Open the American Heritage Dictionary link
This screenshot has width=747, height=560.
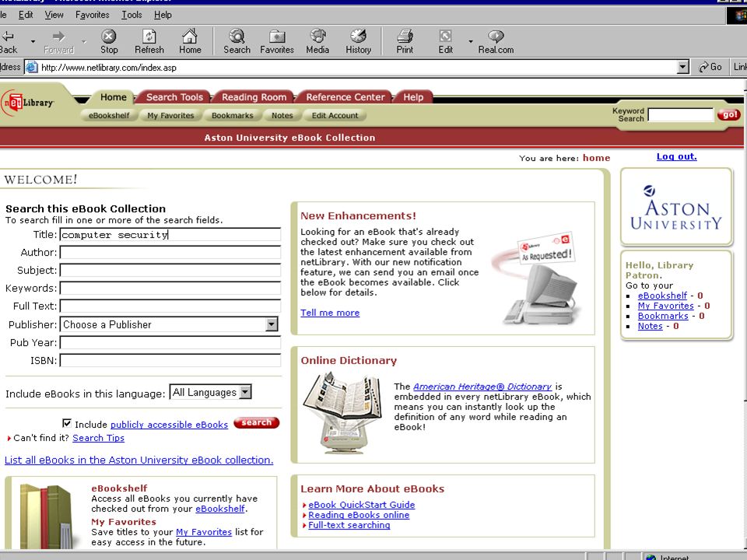pyautogui.click(x=482, y=387)
